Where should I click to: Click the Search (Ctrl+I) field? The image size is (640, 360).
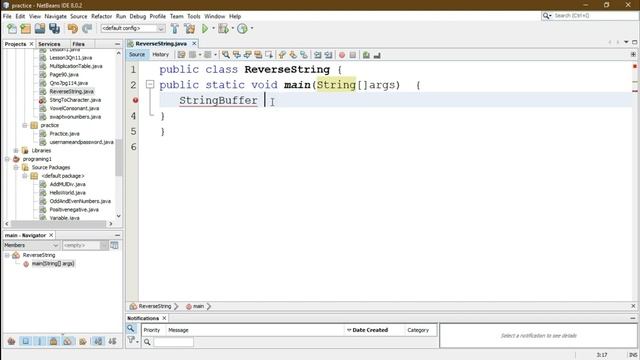tap(594, 16)
